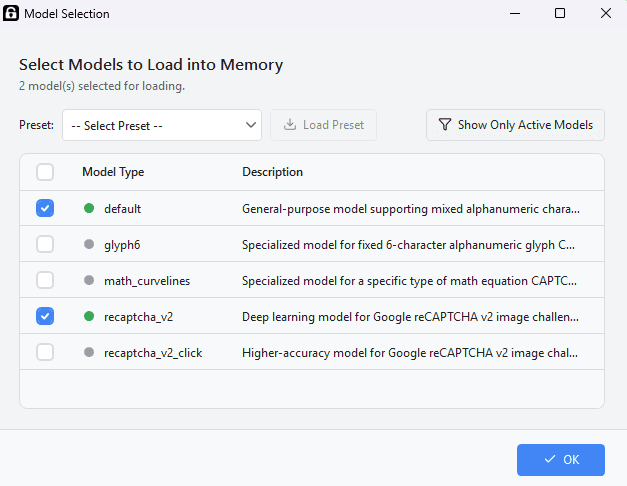Click the General-purpose model description
Image resolution: width=627 pixels, height=486 pixels.
point(411,209)
